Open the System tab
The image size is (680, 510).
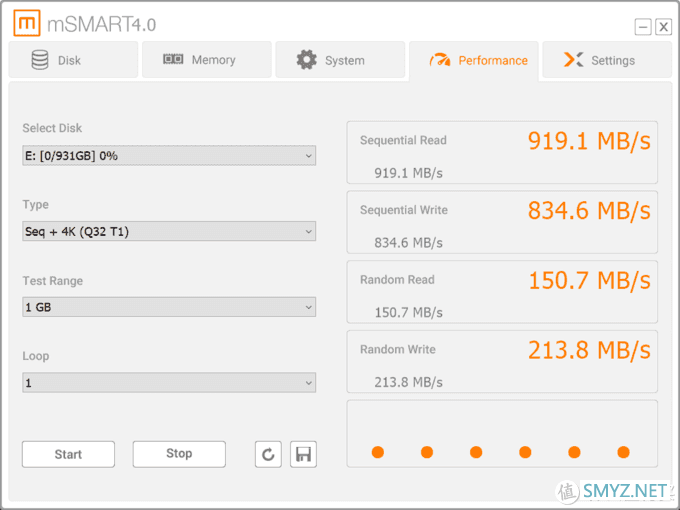click(x=340, y=60)
